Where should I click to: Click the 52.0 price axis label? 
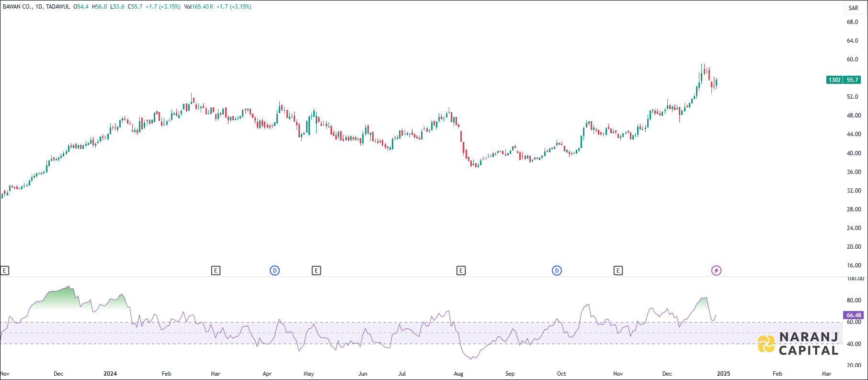click(853, 97)
